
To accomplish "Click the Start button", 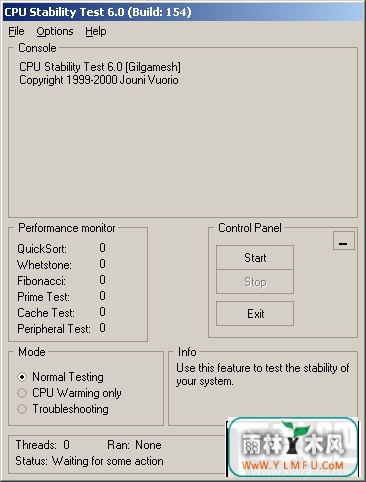I will click(x=255, y=258).
